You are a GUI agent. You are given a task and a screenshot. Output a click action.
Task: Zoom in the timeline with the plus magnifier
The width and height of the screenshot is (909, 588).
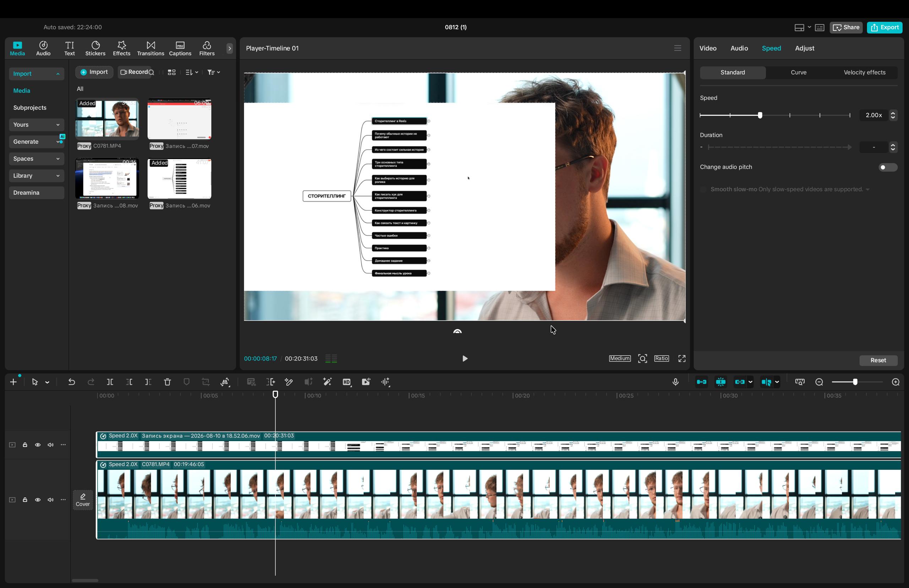pos(896,382)
